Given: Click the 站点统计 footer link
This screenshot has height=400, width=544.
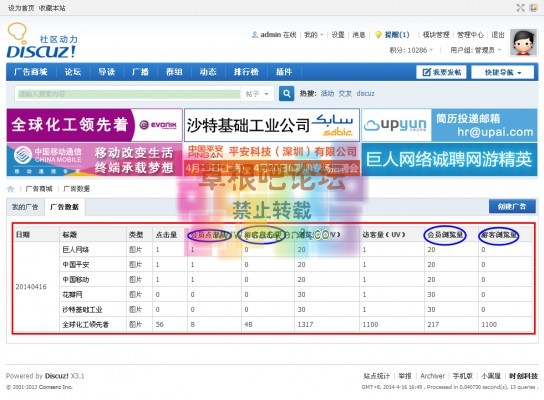Looking at the screenshot, I should click(x=377, y=376).
